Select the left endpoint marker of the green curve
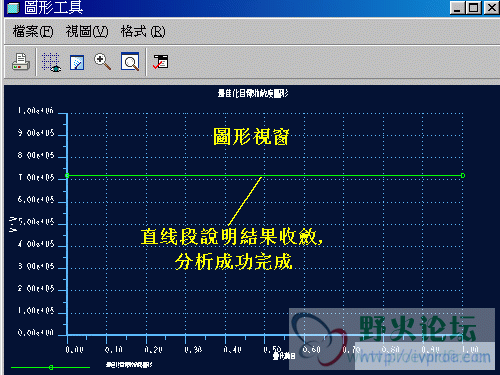This screenshot has width=500, height=375. coord(67,176)
